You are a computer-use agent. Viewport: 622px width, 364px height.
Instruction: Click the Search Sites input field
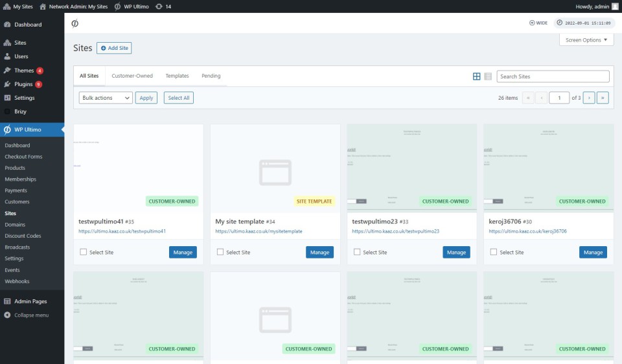553,76
